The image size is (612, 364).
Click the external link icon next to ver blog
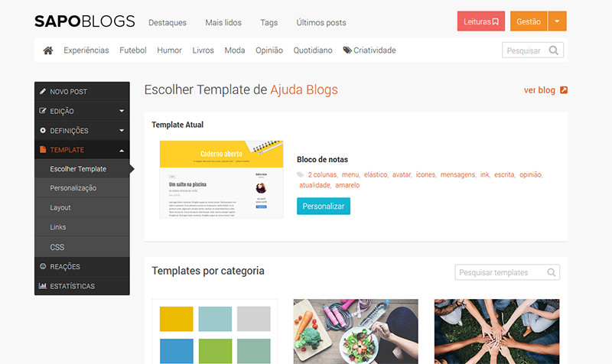[564, 90]
